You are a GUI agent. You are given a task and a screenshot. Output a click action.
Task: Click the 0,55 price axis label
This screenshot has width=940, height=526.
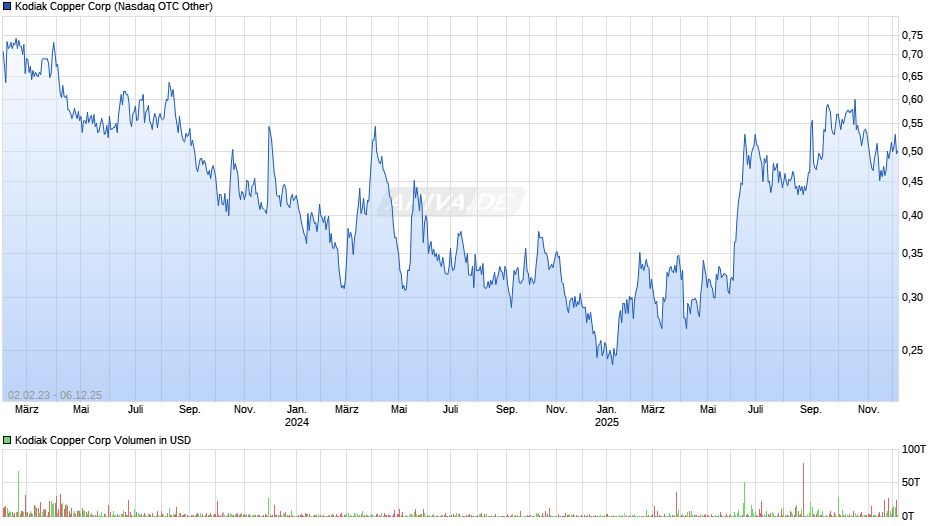[x=912, y=124]
